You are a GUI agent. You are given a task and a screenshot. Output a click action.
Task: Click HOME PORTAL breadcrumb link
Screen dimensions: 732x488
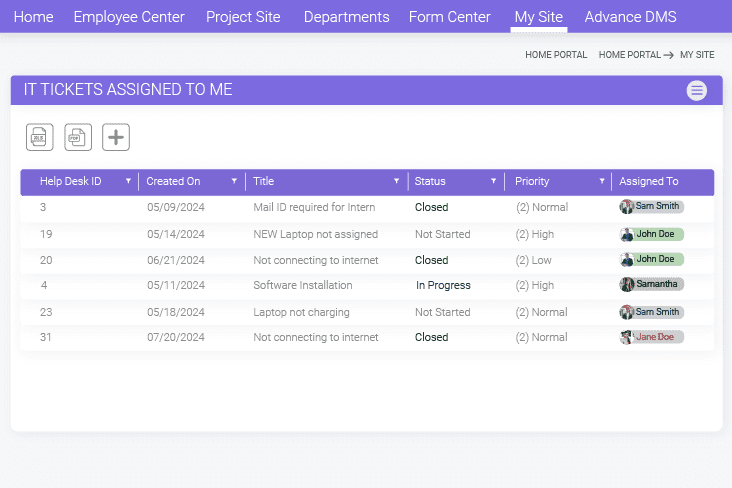[x=556, y=55]
